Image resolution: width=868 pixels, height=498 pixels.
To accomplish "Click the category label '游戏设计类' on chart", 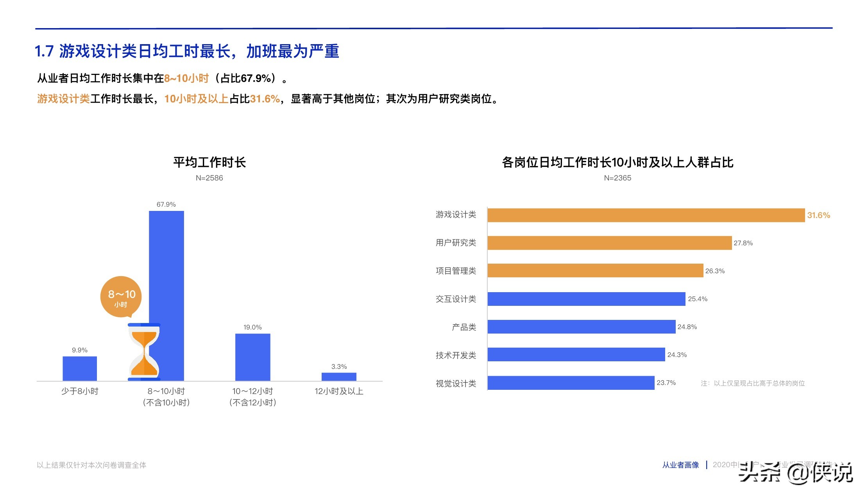I will pyautogui.click(x=456, y=214).
